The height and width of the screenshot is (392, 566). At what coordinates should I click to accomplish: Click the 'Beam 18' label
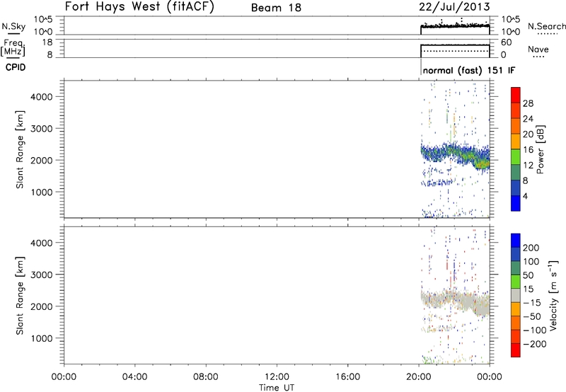click(x=276, y=8)
